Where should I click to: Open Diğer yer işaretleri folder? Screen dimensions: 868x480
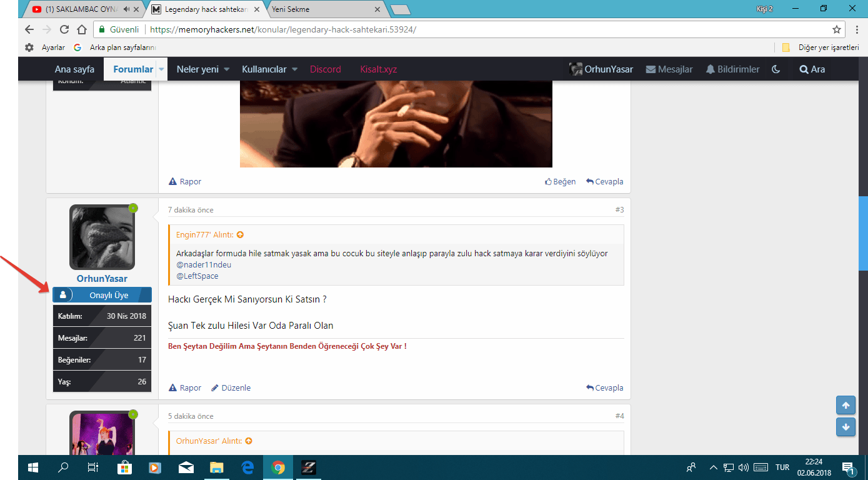(821, 47)
